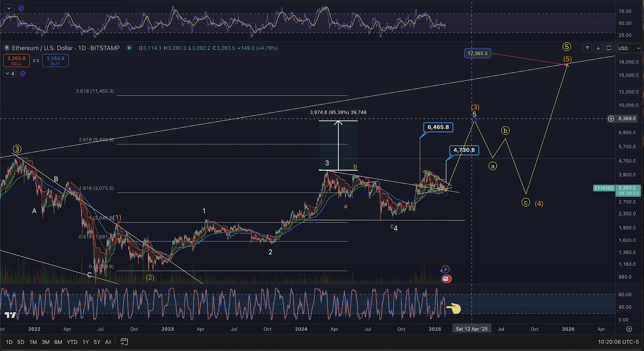Screen dimensions: 644x351
Task: Select the 17,365.5 price label
Action: coord(477,53)
